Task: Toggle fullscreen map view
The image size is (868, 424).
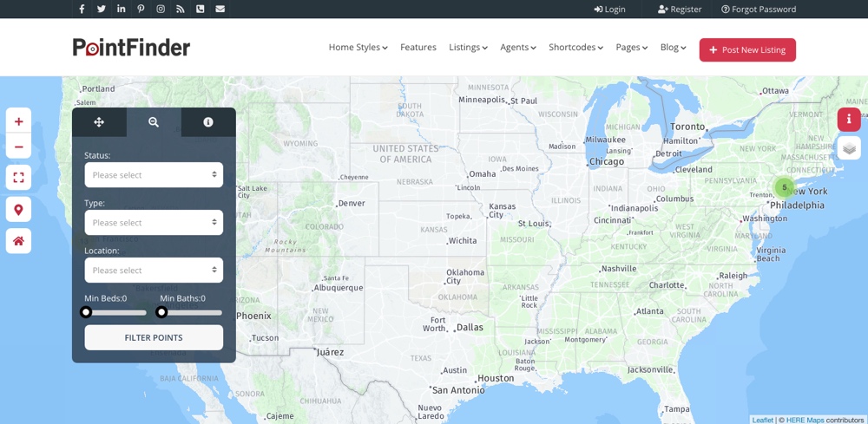Action: tap(19, 178)
